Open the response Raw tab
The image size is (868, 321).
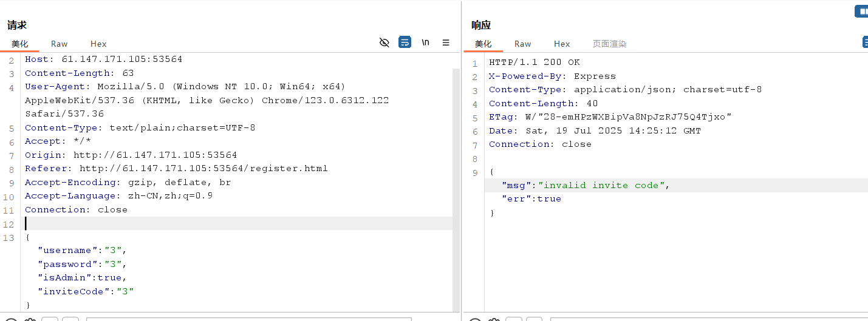(x=522, y=44)
